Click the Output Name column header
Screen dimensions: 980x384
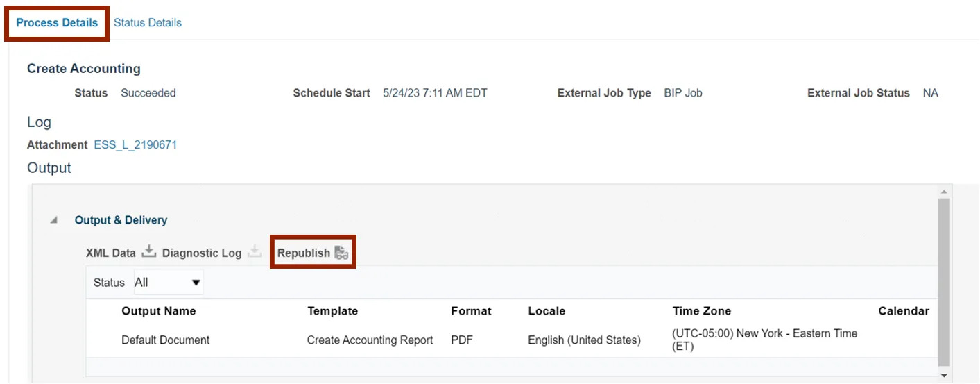[x=158, y=311]
